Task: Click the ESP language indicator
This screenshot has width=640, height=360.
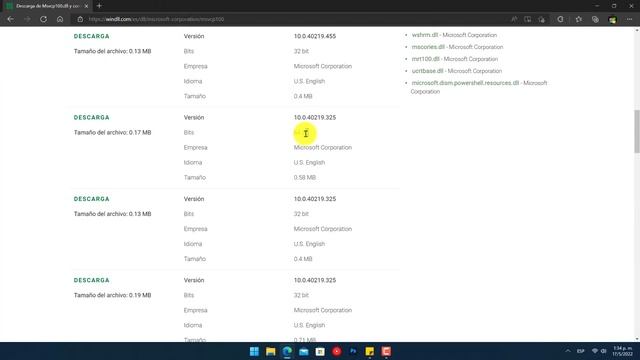Action: (580, 351)
